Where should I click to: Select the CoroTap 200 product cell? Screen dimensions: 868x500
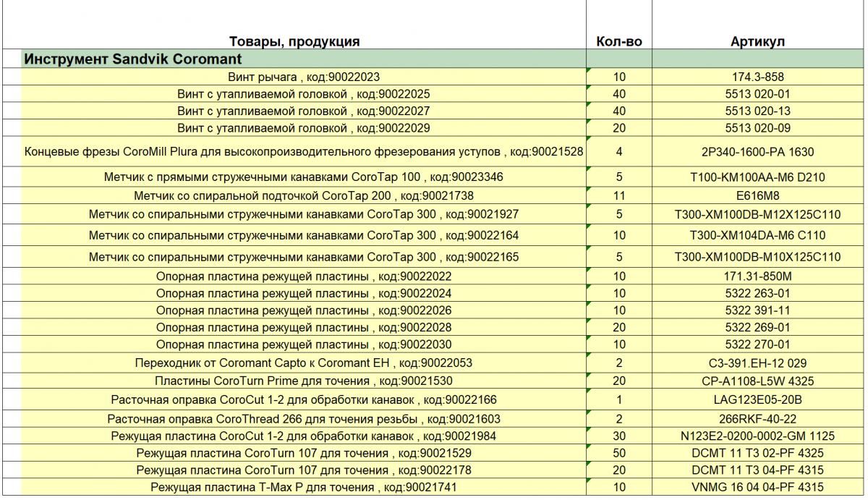[303, 196]
